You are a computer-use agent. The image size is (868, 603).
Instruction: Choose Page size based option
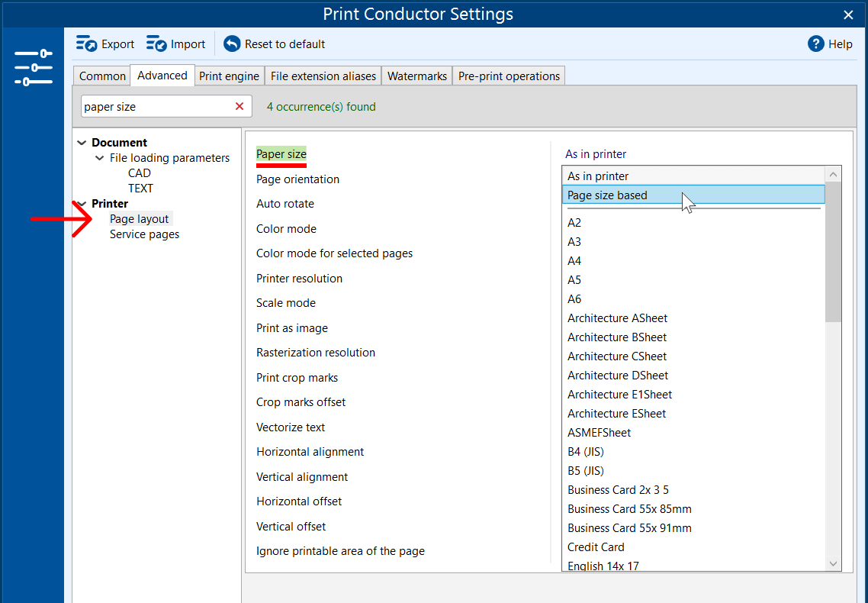[607, 195]
